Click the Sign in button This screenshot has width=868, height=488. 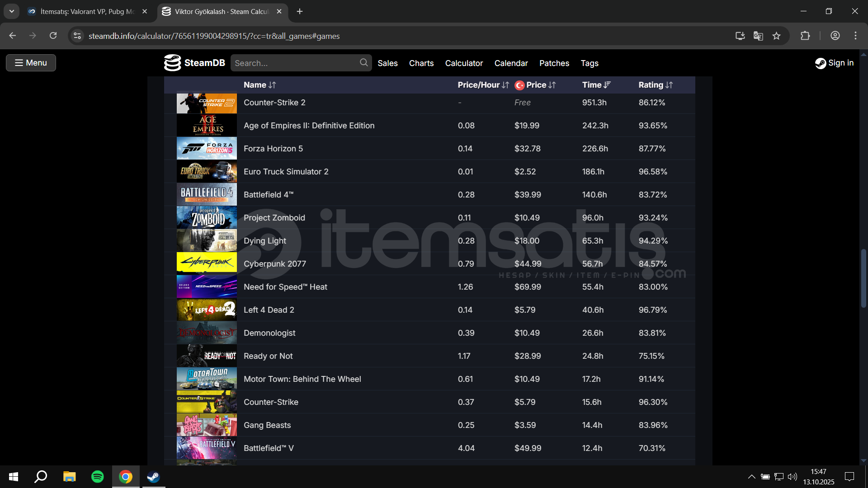pos(834,63)
